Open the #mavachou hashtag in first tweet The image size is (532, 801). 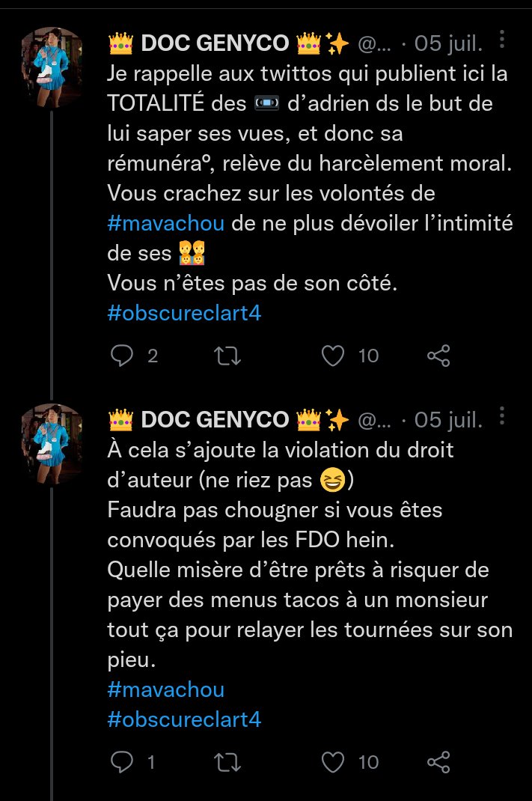(x=165, y=225)
